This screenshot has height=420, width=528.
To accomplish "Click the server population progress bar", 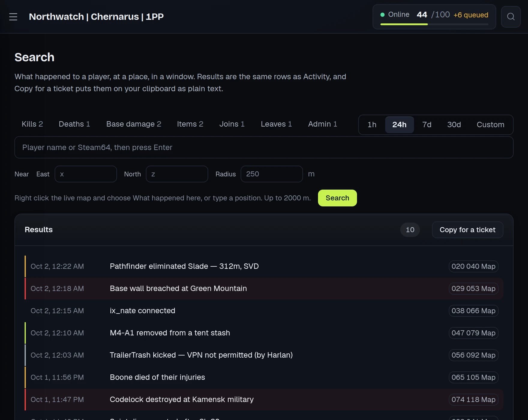I will pyautogui.click(x=434, y=24).
